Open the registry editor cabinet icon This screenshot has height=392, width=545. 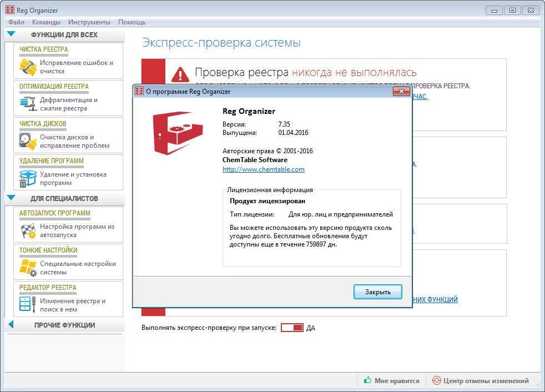pyautogui.click(x=28, y=305)
